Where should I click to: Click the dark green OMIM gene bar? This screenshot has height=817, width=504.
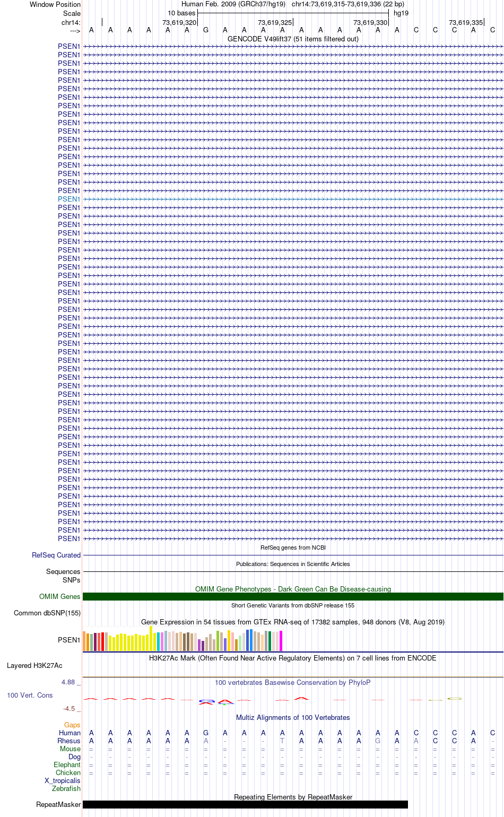[293, 597]
